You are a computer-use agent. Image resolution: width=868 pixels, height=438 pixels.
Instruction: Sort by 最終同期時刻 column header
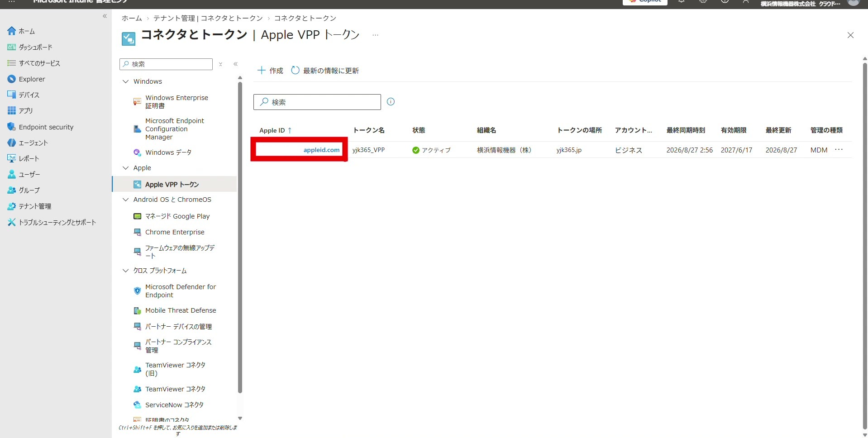pos(686,130)
